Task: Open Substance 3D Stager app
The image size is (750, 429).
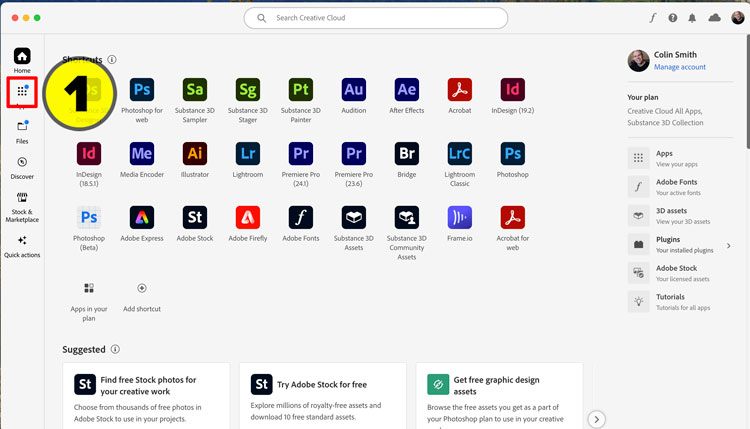Action: pos(248,90)
